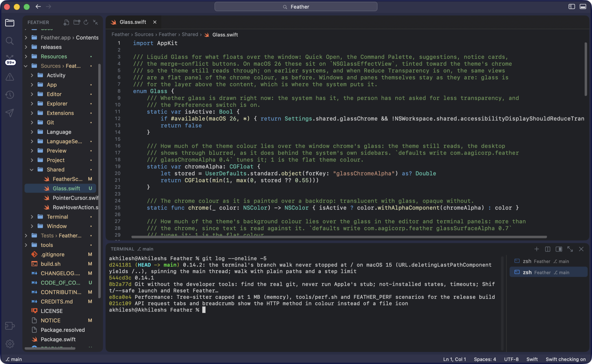Select the second zsh Feather terminal session
This screenshot has height=364, width=592.
click(548, 273)
